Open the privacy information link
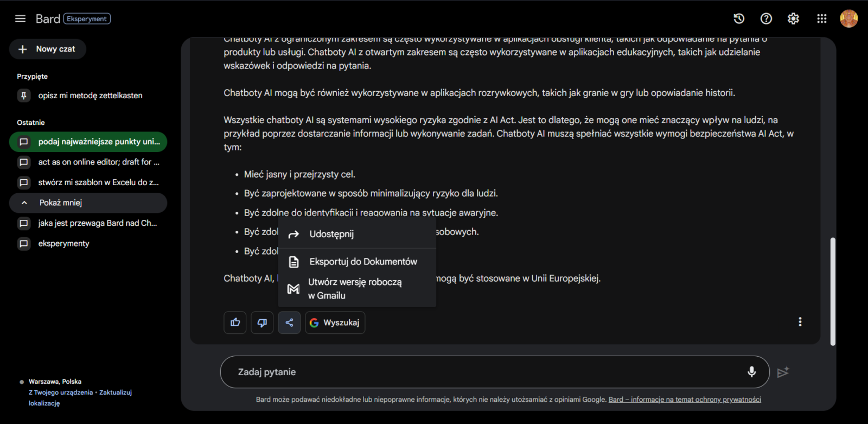This screenshot has height=424, width=868. pos(685,400)
